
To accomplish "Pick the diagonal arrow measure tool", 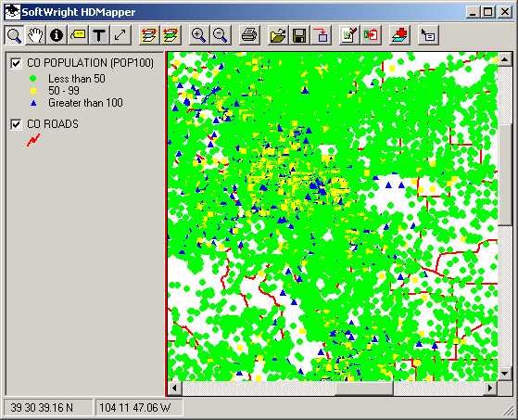I will 120,35.
